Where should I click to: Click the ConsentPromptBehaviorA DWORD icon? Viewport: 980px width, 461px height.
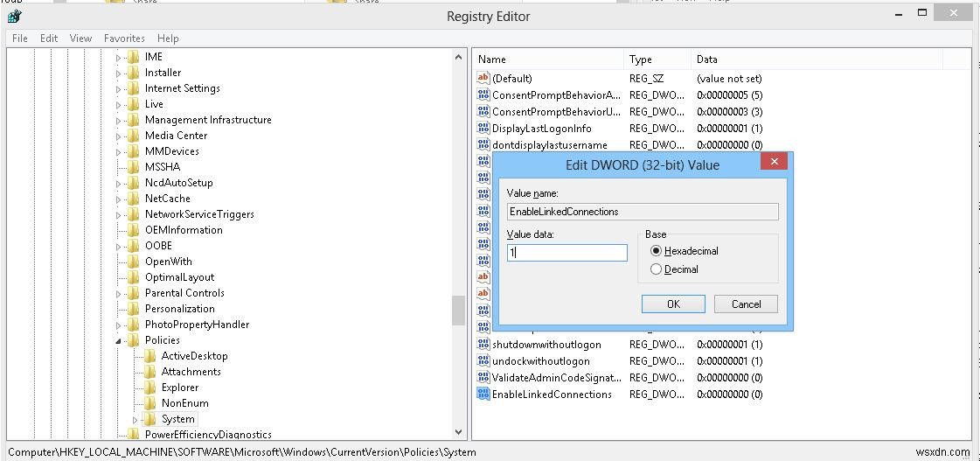click(483, 95)
